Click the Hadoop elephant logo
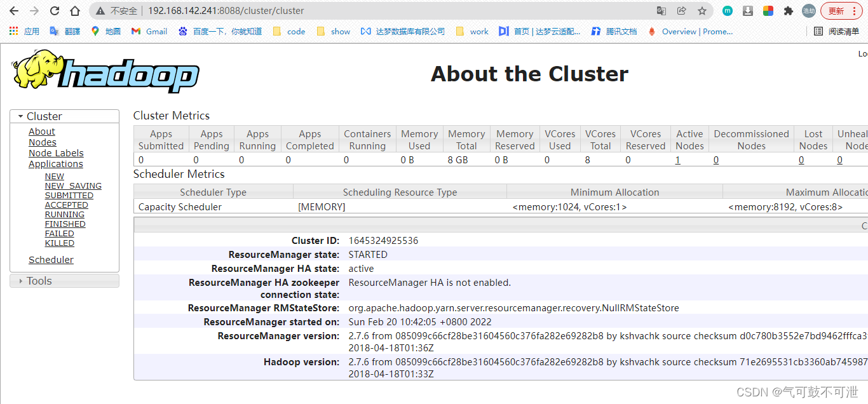This screenshot has width=868, height=404. coord(105,71)
